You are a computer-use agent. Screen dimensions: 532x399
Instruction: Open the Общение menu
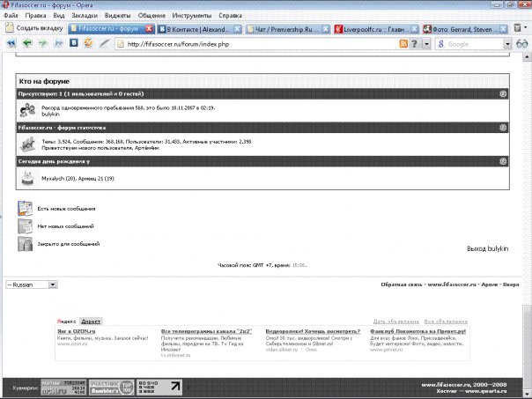(x=151, y=16)
